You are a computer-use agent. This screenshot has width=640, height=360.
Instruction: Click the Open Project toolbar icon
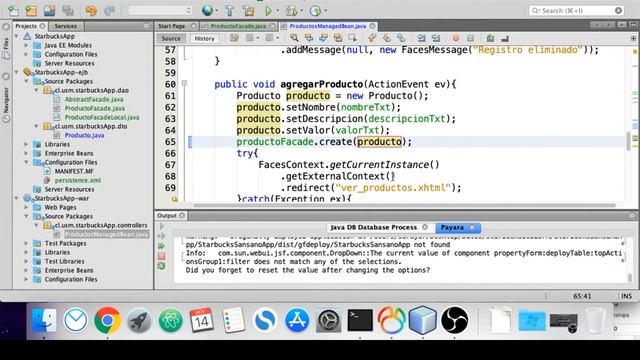coord(49,11)
